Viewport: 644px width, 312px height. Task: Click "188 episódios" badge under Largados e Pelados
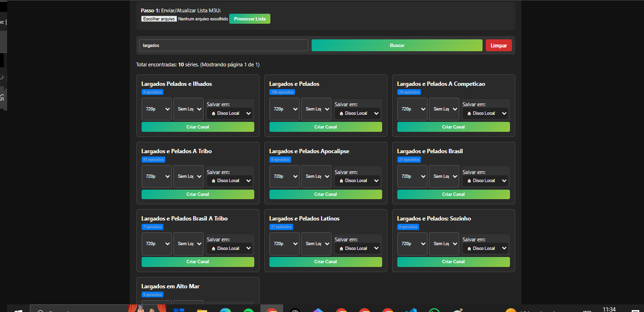[282, 92]
